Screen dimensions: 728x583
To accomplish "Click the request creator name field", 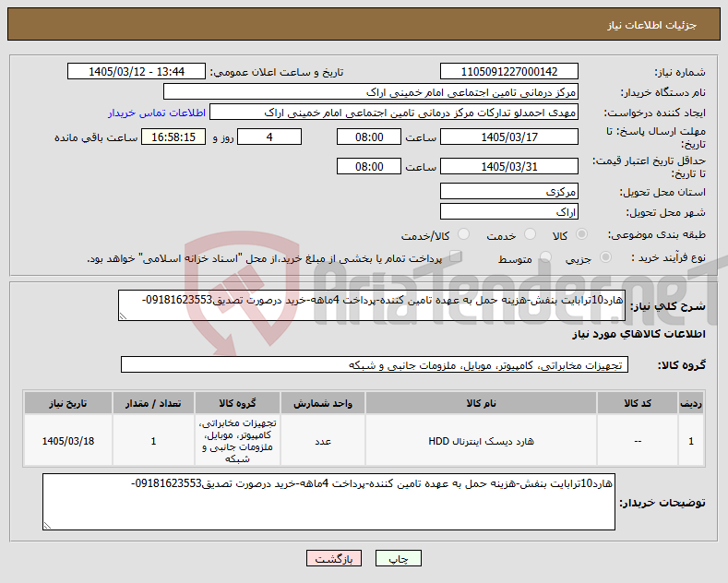I will point(394,113).
